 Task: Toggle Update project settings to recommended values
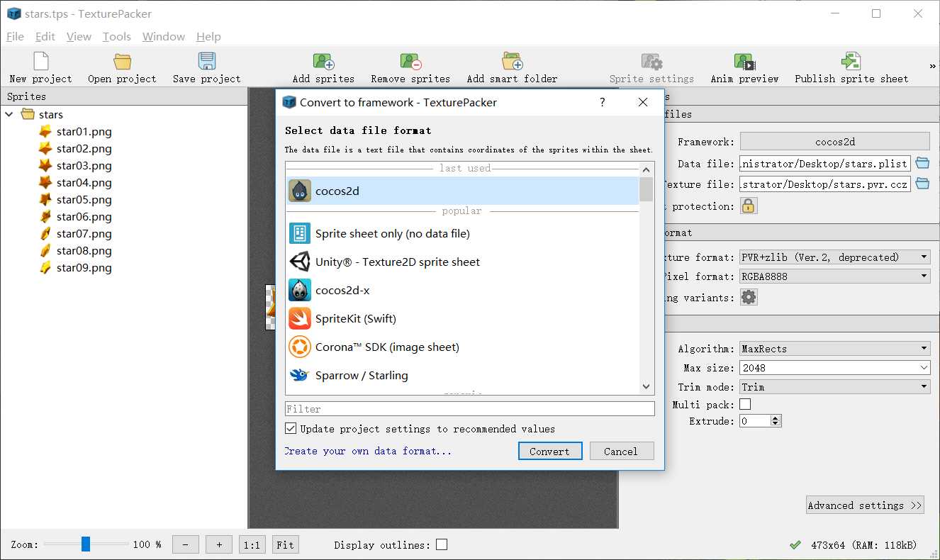click(291, 428)
